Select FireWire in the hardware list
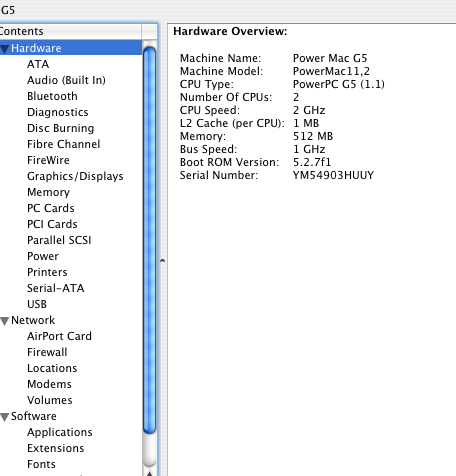Viewport: 456px width, 476px height. [48, 160]
